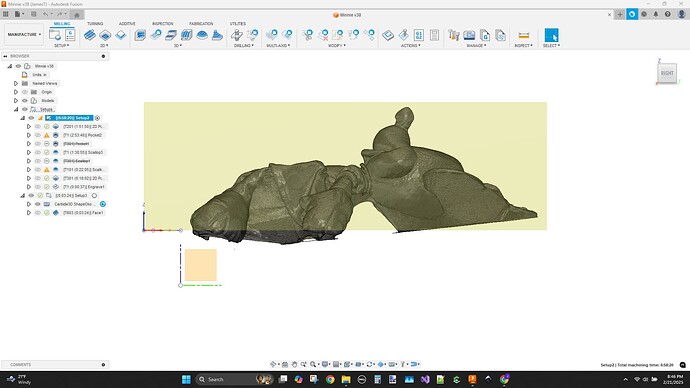This screenshot has height=388, width=690.
Task: Switch to the TURNING tab
Action: coord(95,23)
